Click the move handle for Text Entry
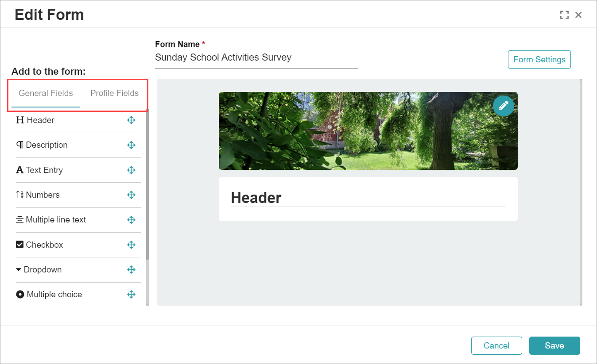 [x=131, y=170]
